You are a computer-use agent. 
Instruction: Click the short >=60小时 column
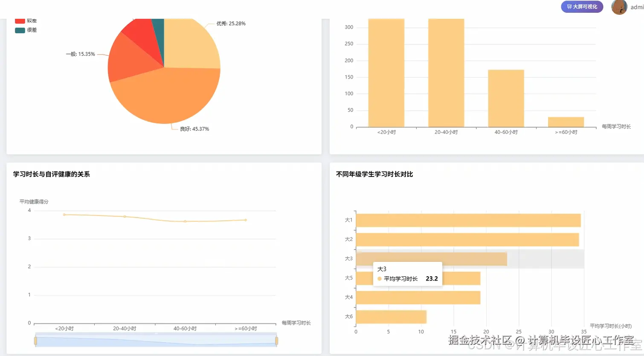[566, 122]
